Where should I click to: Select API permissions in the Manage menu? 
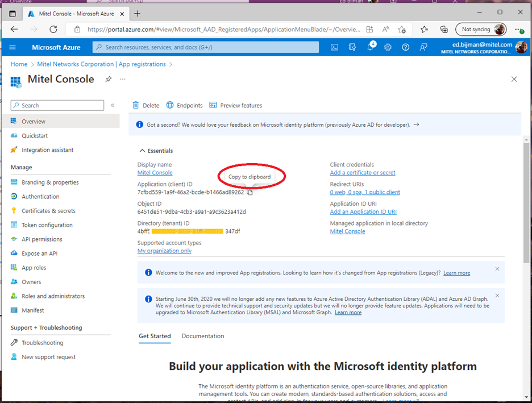coord(41,239)
